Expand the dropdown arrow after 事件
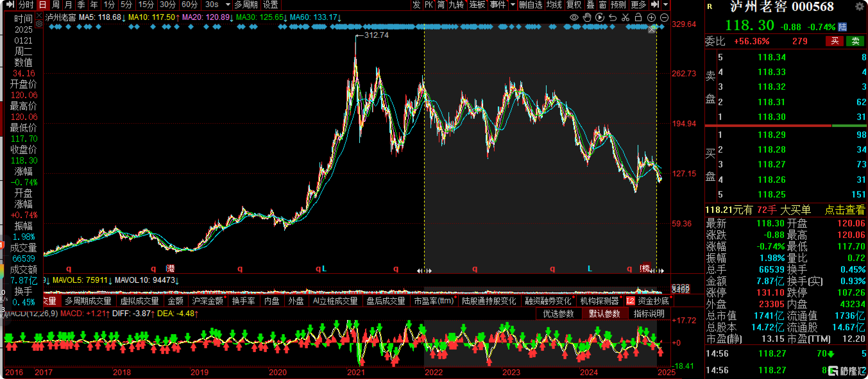 [x=513, y=5]
